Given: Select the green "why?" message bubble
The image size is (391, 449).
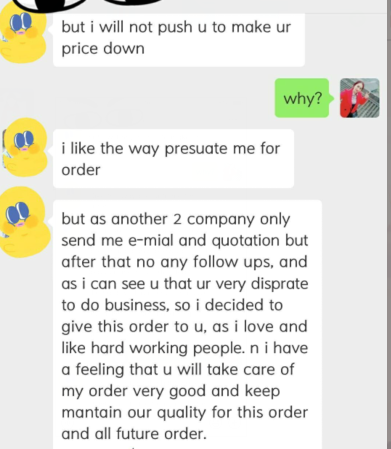Looking at the screenshot, I should tap(302, 98).
